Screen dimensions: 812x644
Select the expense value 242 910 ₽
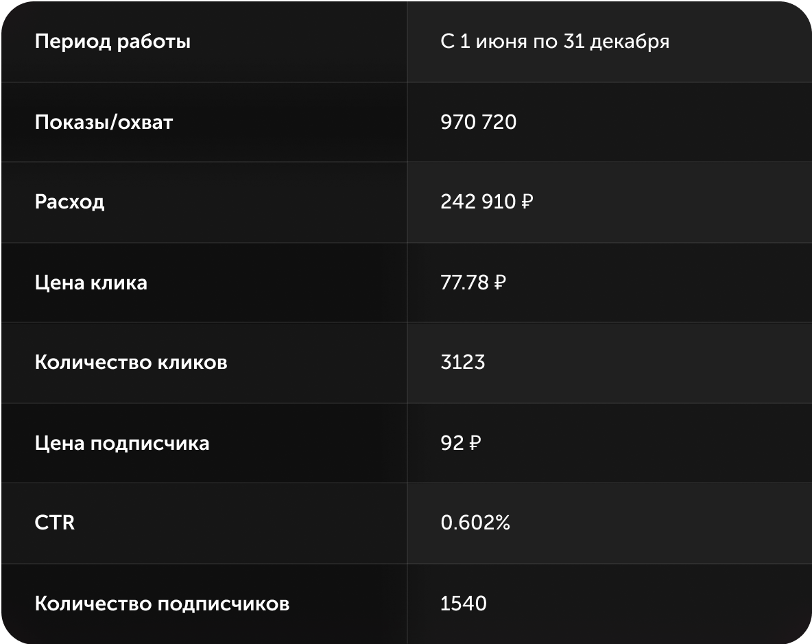click(x=486, y=202)
